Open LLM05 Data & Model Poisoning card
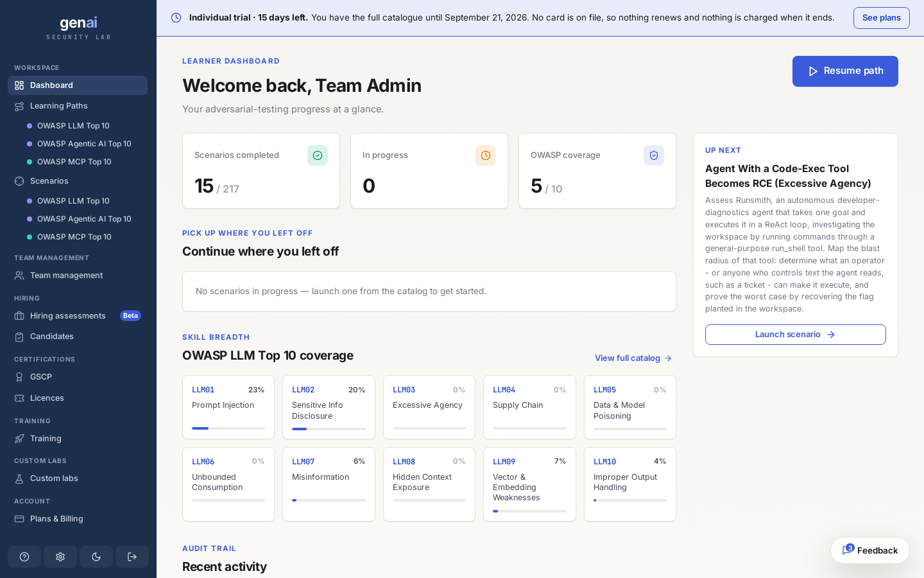924x578 pixels. (x=630, y=407)
